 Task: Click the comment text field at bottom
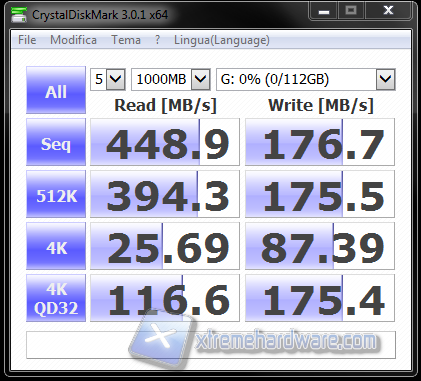click(211, 345)
